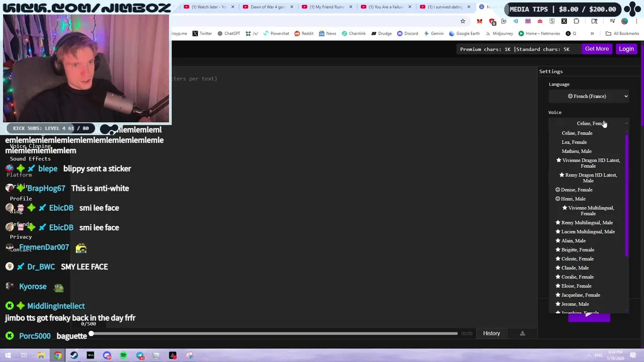The height and width of the screenshot is (362, 644).
Task: Click the Login button
Action: coord(626,49)
